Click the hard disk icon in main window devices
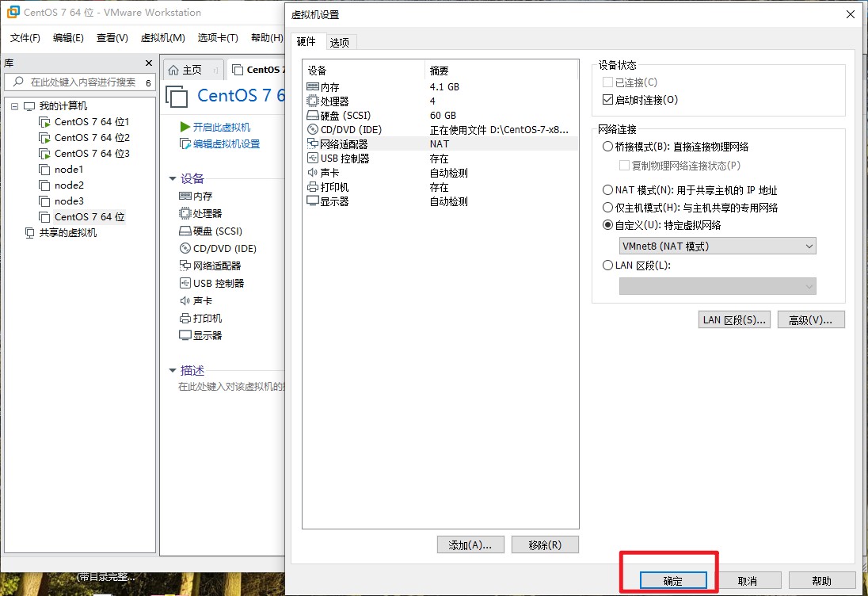868x596 pixels. (185, 231)
